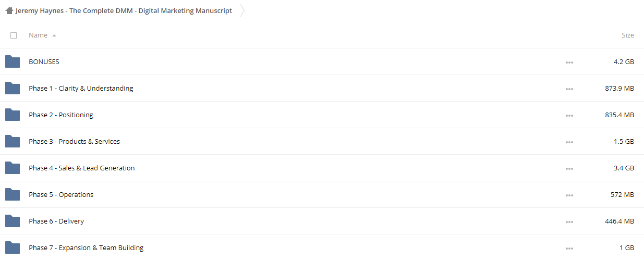Open more options for Phase 3 row
This screenshot has width=644, height=260.
coord(569,142)
